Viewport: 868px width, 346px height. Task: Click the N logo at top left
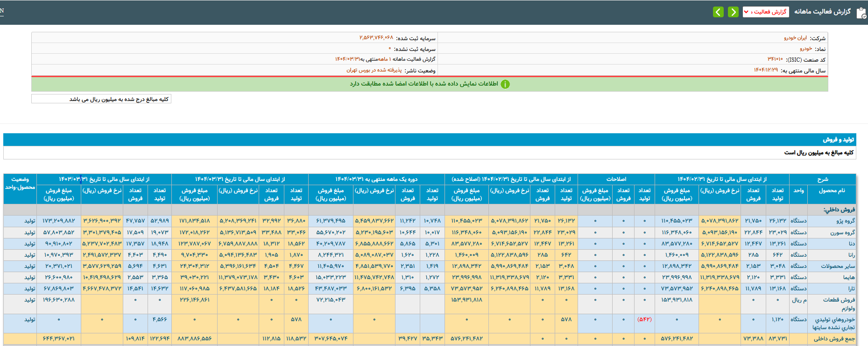[x=2, y=11]
